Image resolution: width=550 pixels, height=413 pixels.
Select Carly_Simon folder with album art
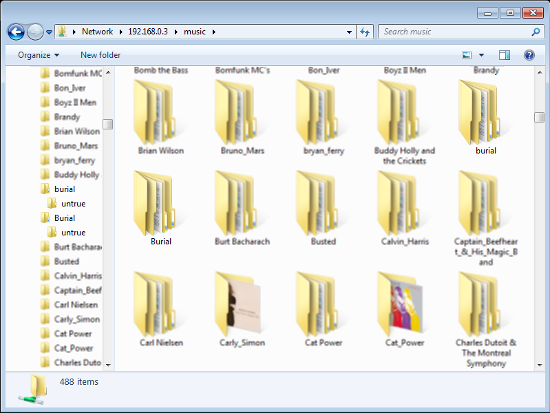pos(238,304)
